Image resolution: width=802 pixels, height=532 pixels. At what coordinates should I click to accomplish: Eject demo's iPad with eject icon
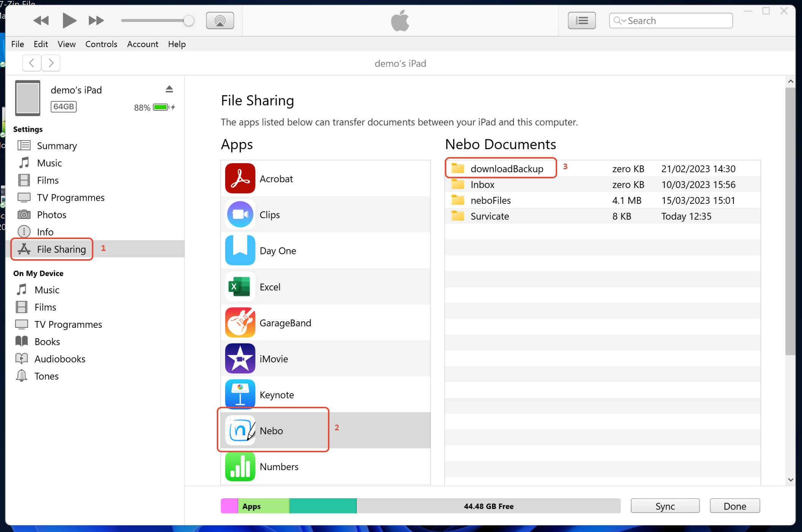[169, 89]
